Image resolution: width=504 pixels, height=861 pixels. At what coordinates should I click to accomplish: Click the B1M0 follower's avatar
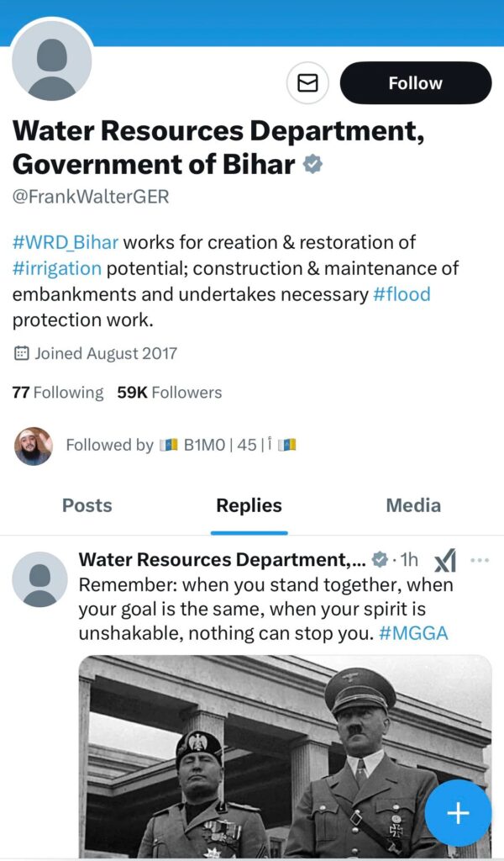[x=34, y=446]
